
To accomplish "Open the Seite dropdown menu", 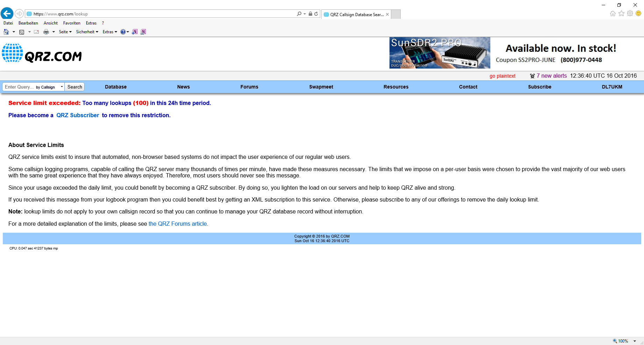I will point(65,32).
